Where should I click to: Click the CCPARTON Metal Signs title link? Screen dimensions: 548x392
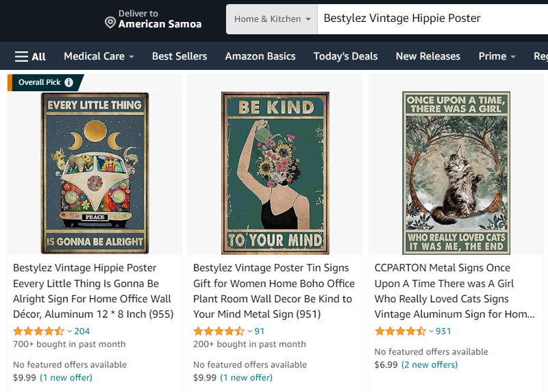click(x=455, y=291)
